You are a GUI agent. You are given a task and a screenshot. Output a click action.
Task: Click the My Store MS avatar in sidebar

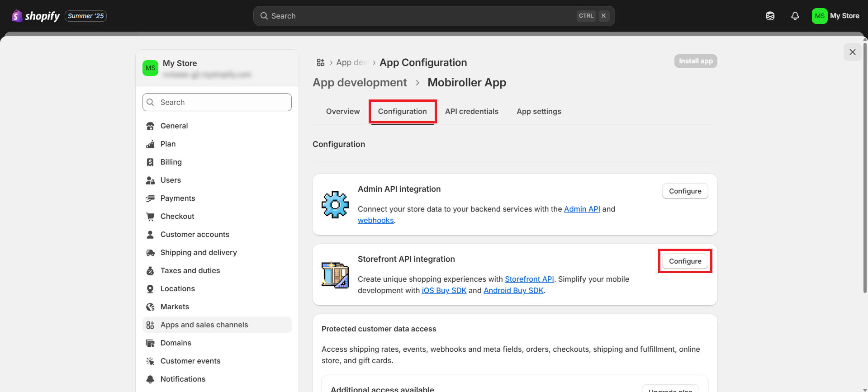(x=150, y=68)
